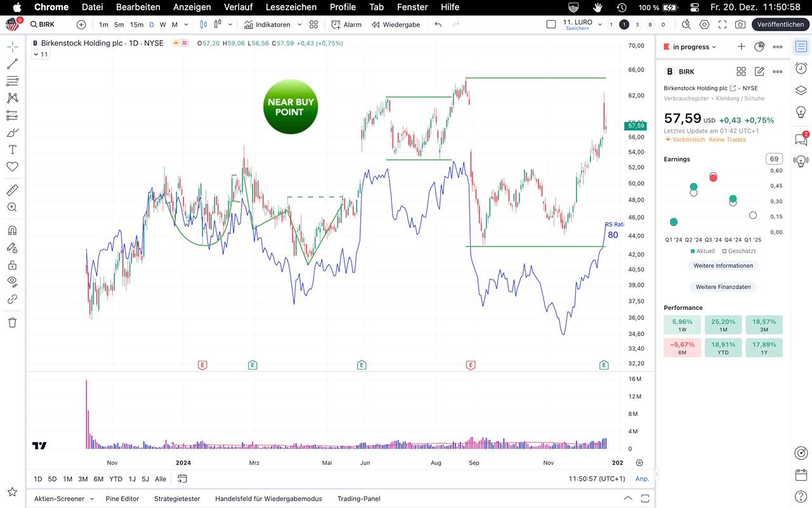Viewport: 812px width, 508px height.
Task: Click the red watchlist flag color marker
Action: [666, 47]
